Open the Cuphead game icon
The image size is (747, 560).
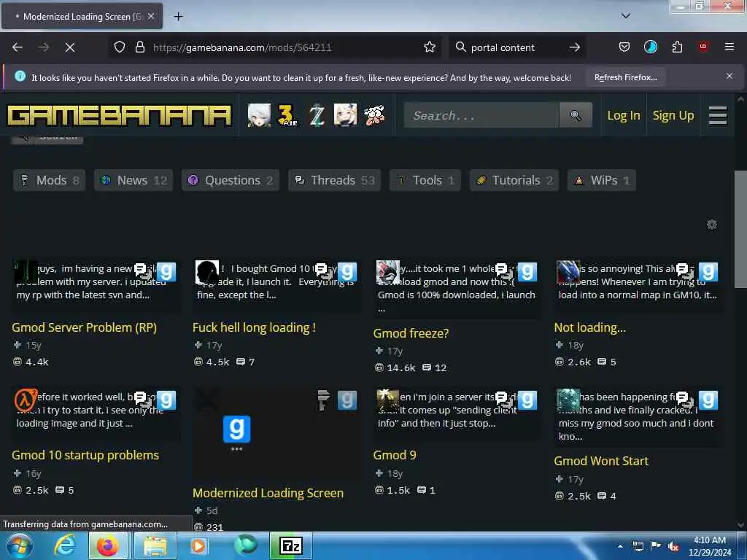374,114
